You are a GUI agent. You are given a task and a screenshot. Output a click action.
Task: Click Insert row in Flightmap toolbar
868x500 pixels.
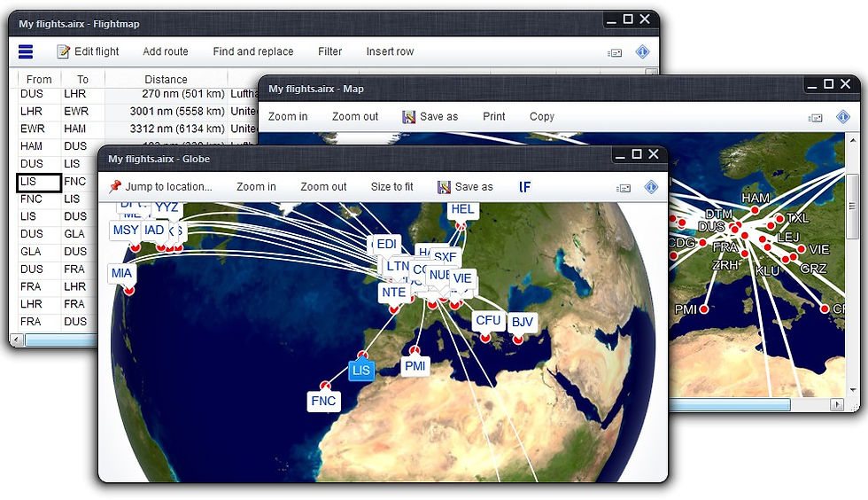pyautogui.click(x=390, y=51)
